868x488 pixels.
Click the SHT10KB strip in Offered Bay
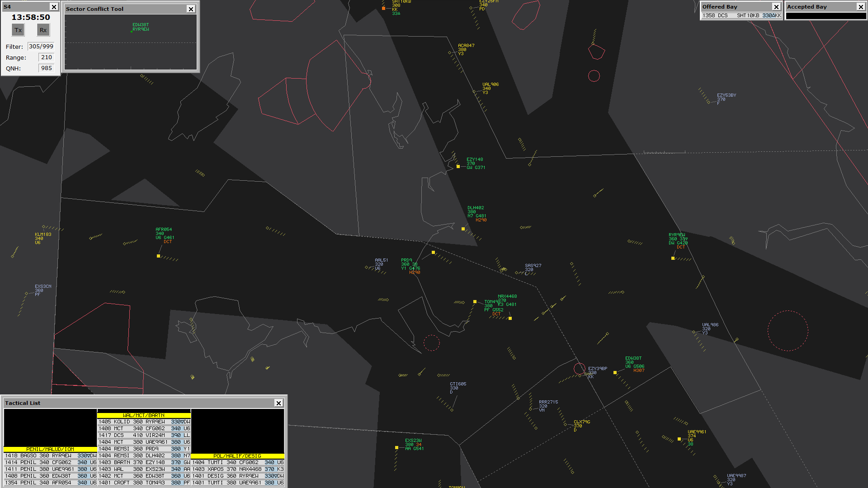[741, 15]
